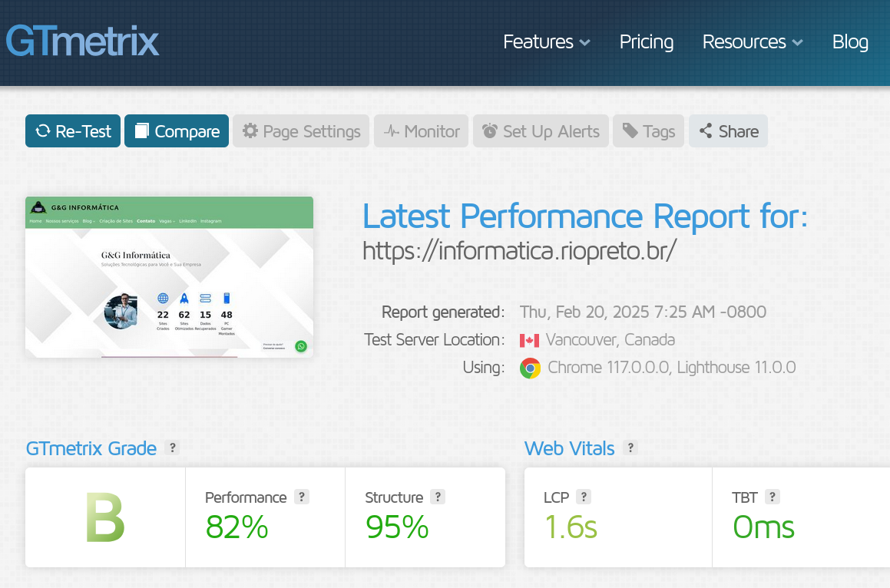The height and width of the screenshot is (588, 890).
Task: Click the 1.6s LCP value
Action: click(x=571, y=527)
